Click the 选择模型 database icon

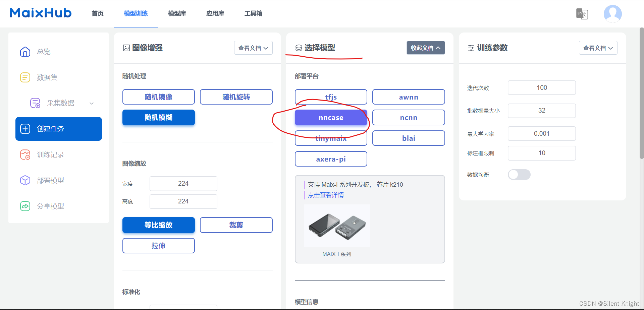pos(299,48)
